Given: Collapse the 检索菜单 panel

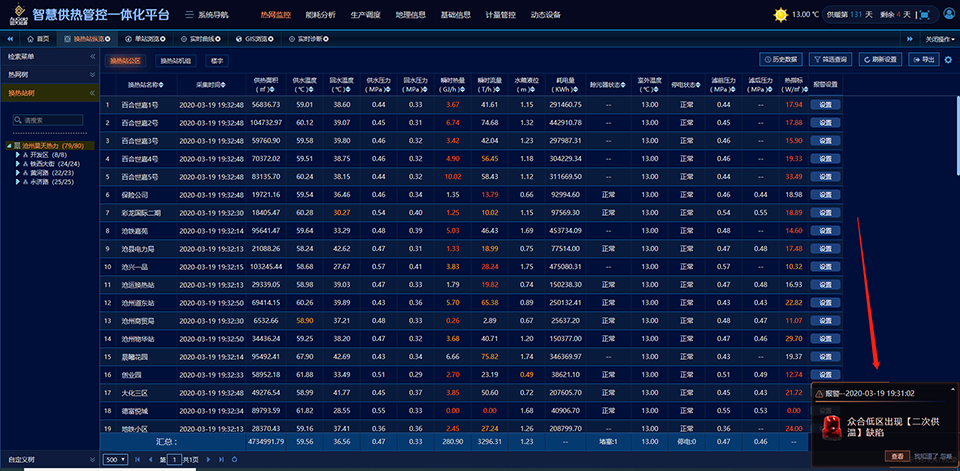Looking at the screenshot, I should (91, 57).
